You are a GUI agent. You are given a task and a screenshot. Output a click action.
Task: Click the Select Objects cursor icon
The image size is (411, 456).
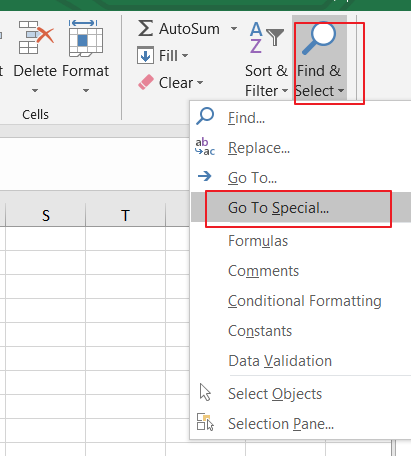[x=205, y=392]
